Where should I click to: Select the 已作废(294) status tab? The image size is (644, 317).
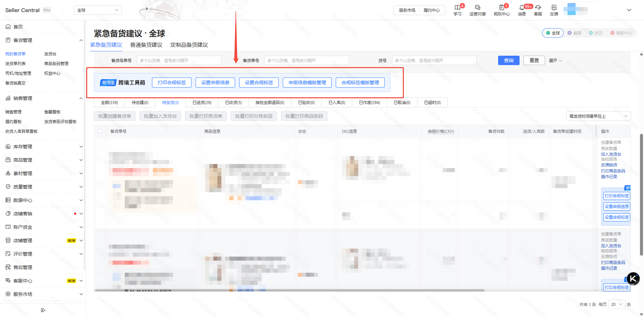[x=369, y=102]
